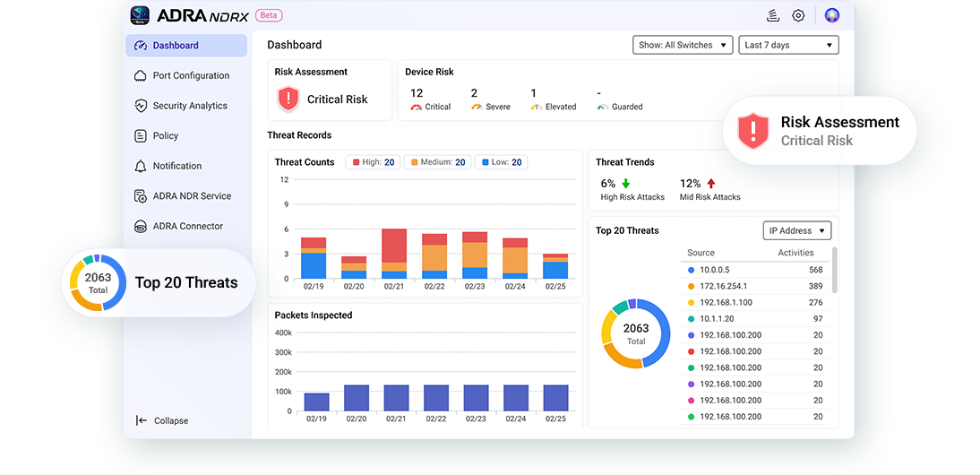Open the stacked layers icon in header
The width and height of the screenshot is (980, 475).
tap(772, 15)
